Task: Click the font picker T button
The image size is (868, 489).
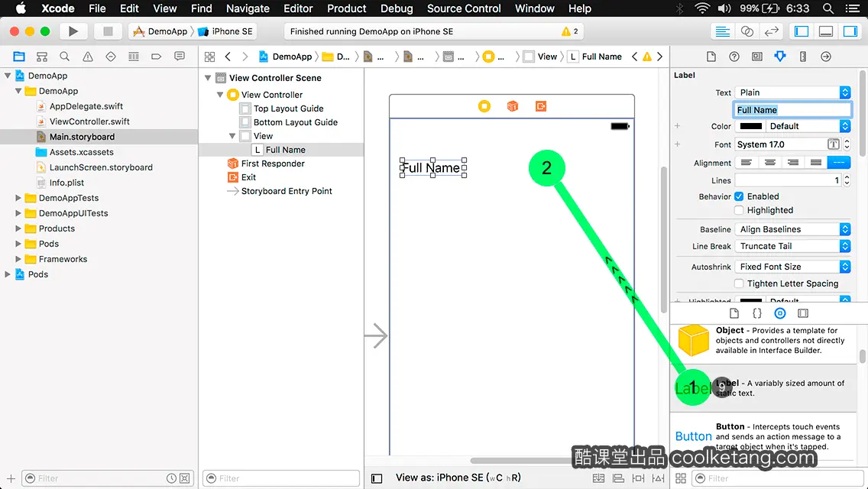Action: click(834, 144)
